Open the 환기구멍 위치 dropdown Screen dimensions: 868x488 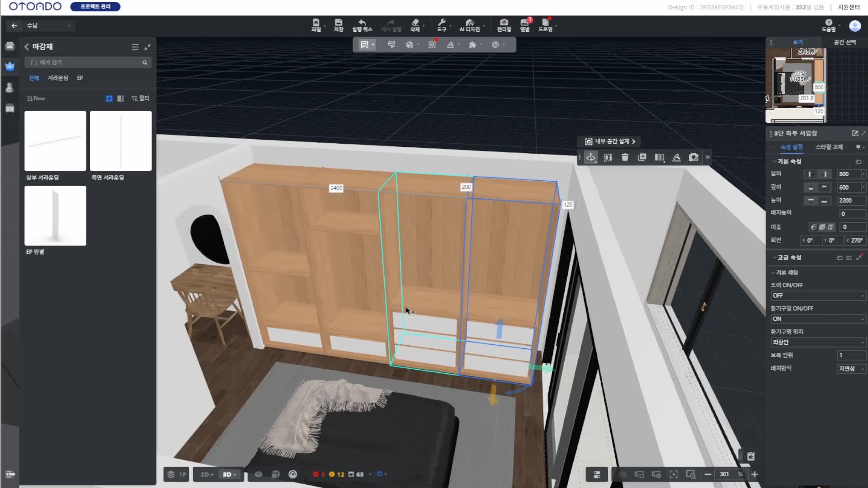click(817, 342)
